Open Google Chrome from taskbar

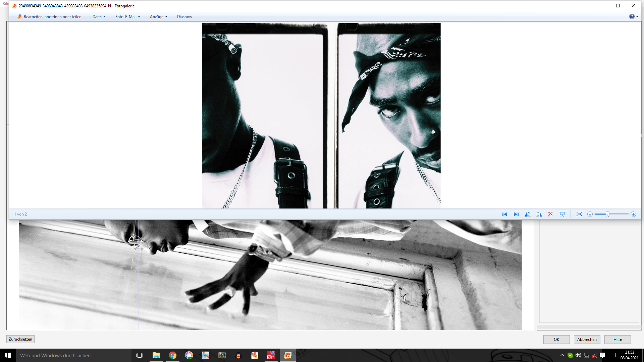(173, 355)
